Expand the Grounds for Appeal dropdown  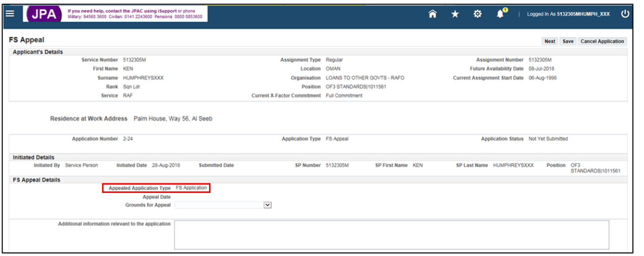click(268, 205)
